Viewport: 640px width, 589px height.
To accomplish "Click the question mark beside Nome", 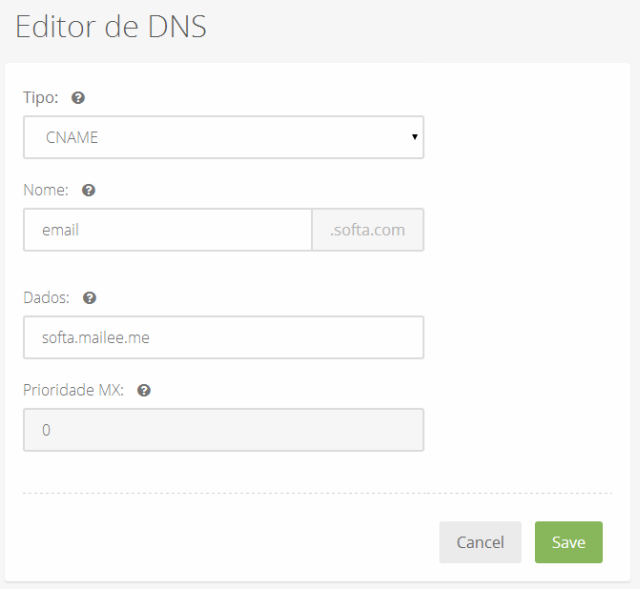I will pos(89,190).
